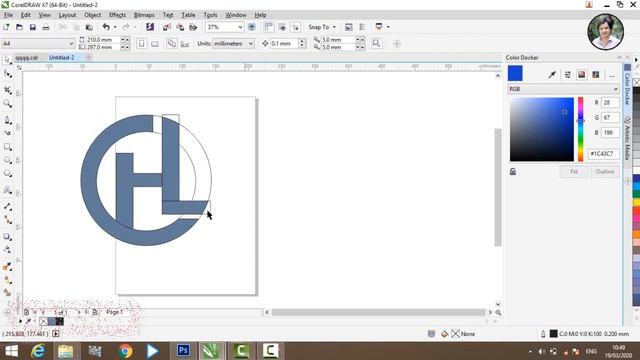Expand the undo history dropdown arrow
Screen dimensions: 640x360
[115, 27]
